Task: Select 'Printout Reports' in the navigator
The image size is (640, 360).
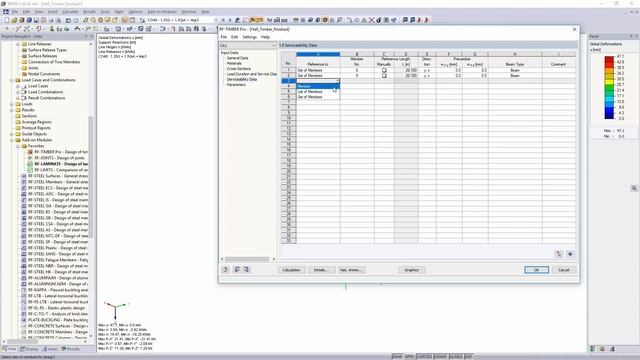Action: pos(36,128)
